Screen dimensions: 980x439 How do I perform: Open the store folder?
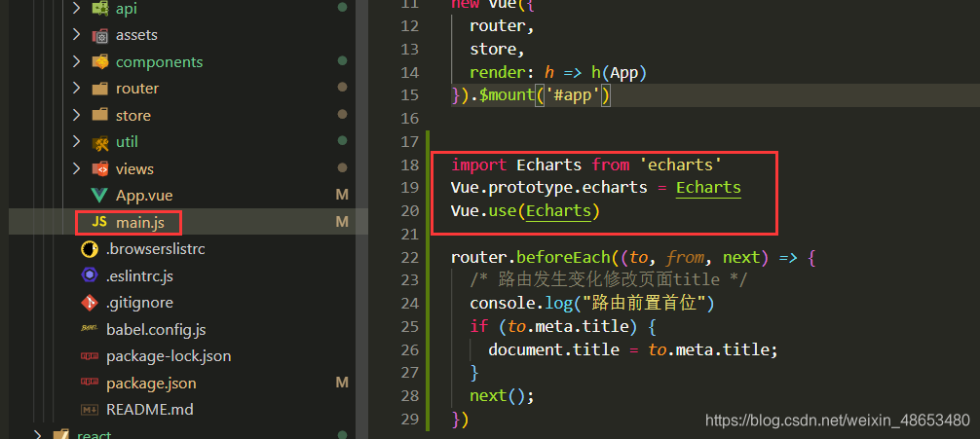(x=133, y=116)
